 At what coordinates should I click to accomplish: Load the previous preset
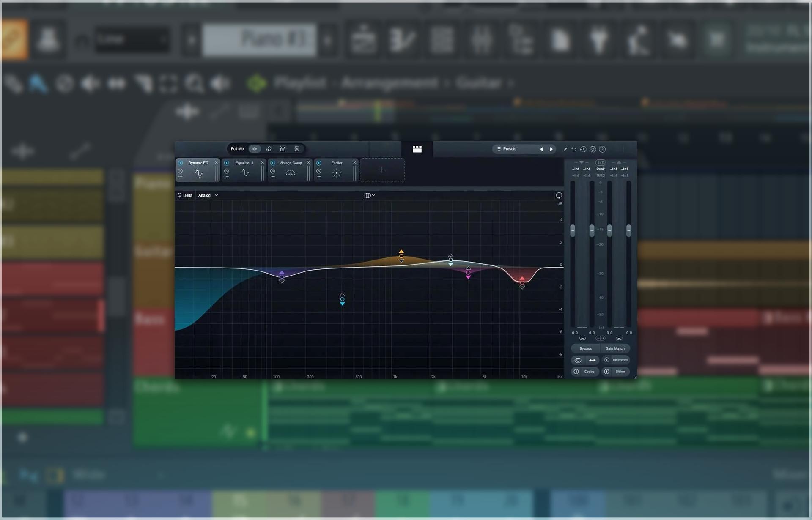point(541,149)
